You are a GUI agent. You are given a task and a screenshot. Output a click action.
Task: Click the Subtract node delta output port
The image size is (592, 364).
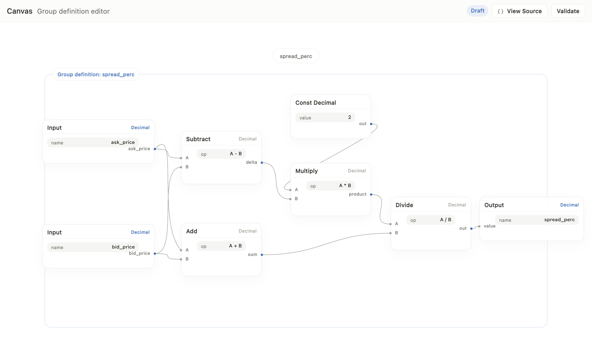pos(262,163)
